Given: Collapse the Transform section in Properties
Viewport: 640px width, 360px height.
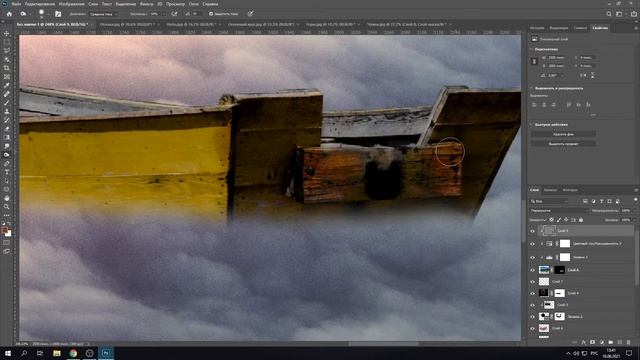Looking at the screenshot, I should pyautogui.click(x=532, y=49).
